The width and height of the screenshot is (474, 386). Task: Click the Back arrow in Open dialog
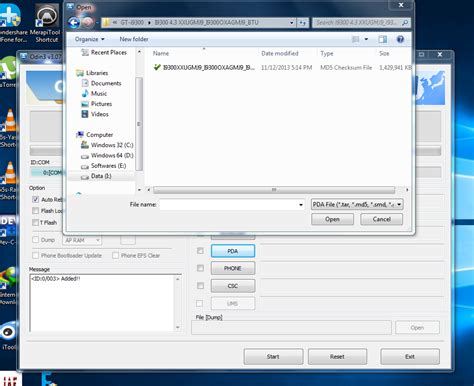(x=74, y=23)
